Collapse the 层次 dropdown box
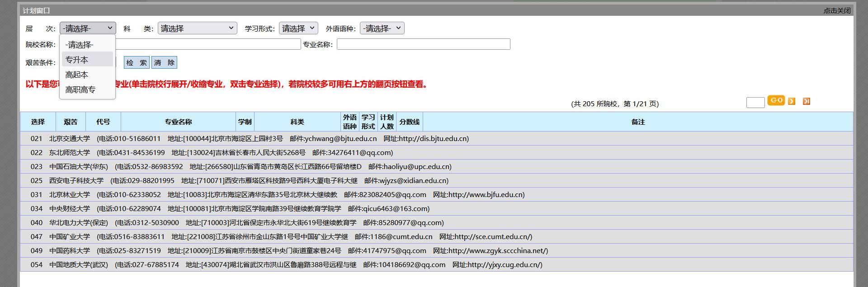The image size is (868, 287). coord(88,28)
